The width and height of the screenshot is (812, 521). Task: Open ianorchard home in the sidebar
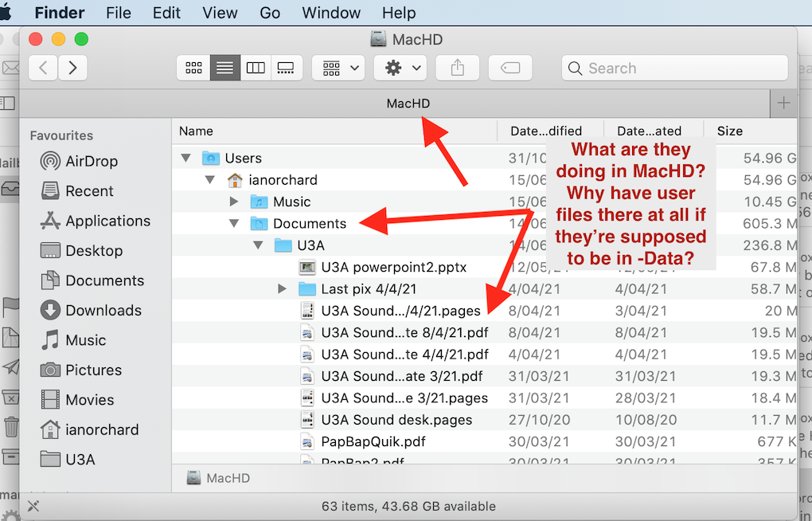90,429
